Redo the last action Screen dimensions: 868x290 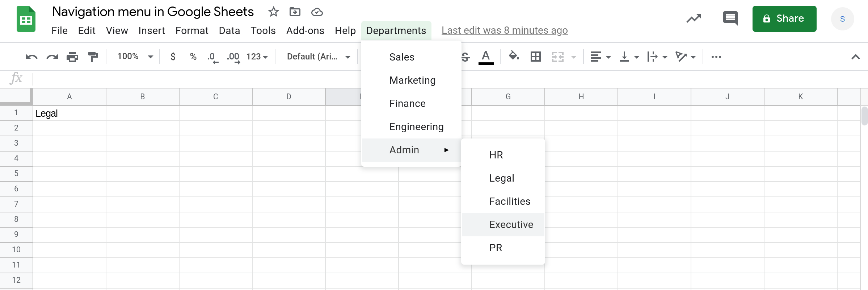tap(52, 57)
